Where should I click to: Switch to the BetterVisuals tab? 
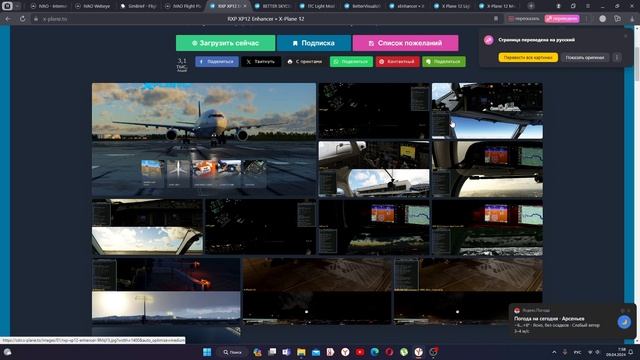362,6
